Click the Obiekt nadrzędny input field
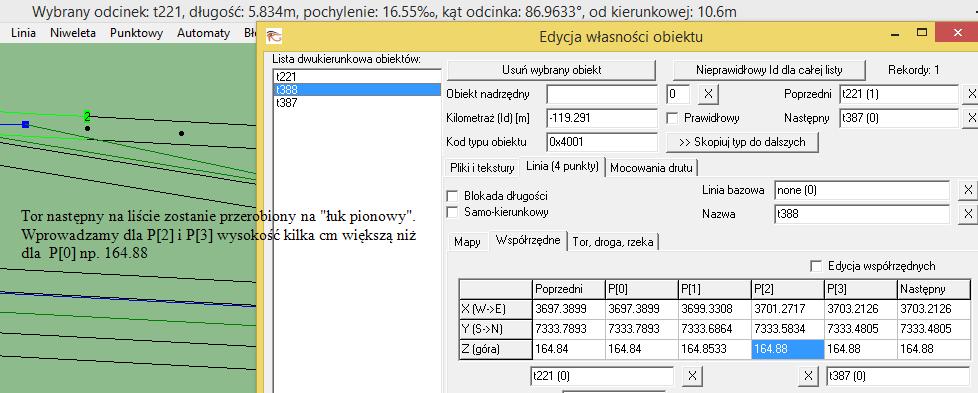 pos(603,95)
